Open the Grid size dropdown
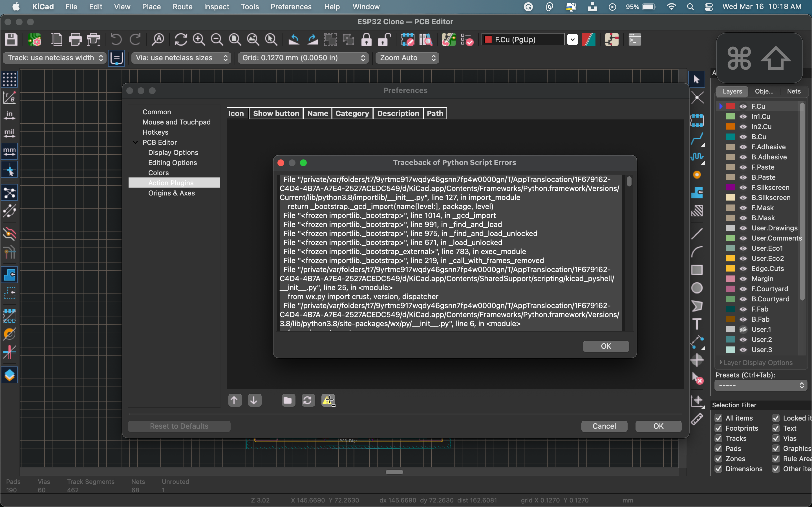Viewport: 812px width, 507px height. coord(302,58)
